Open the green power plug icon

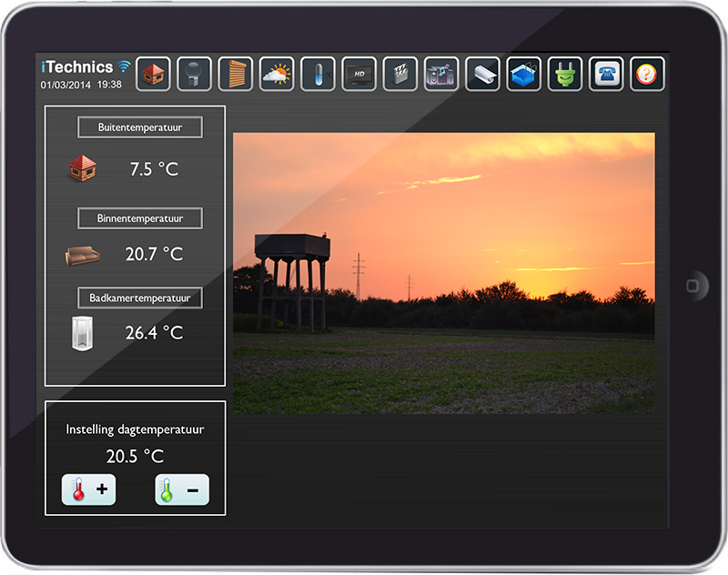point(564,74)
